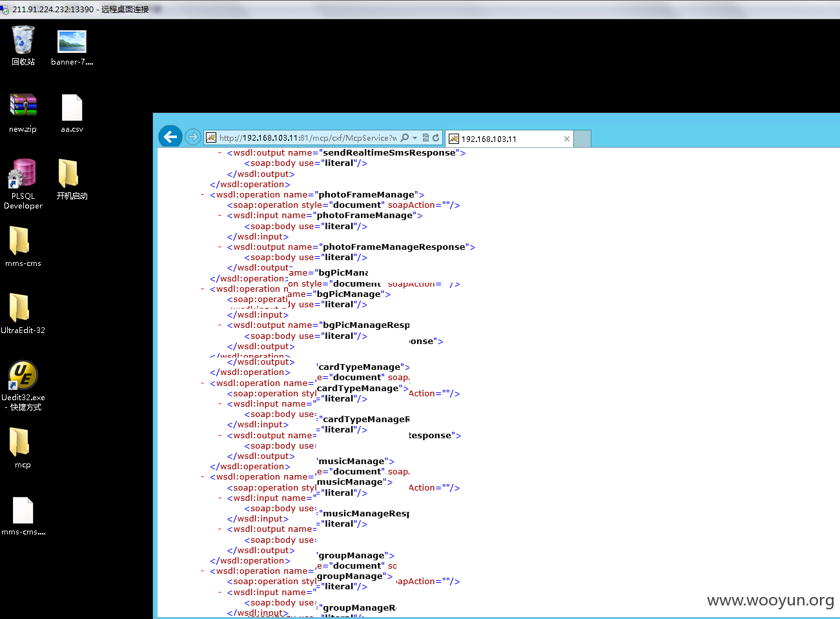840x619 pixels.
Task: Collapse the wsdl:input photoFrameManage node
Action: [220, 216]
